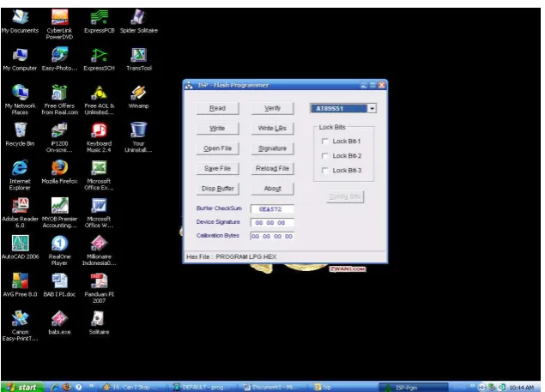Launch Winamp from desktop
The width and height of the screenshot is (545, 392).
click(139, 97)
